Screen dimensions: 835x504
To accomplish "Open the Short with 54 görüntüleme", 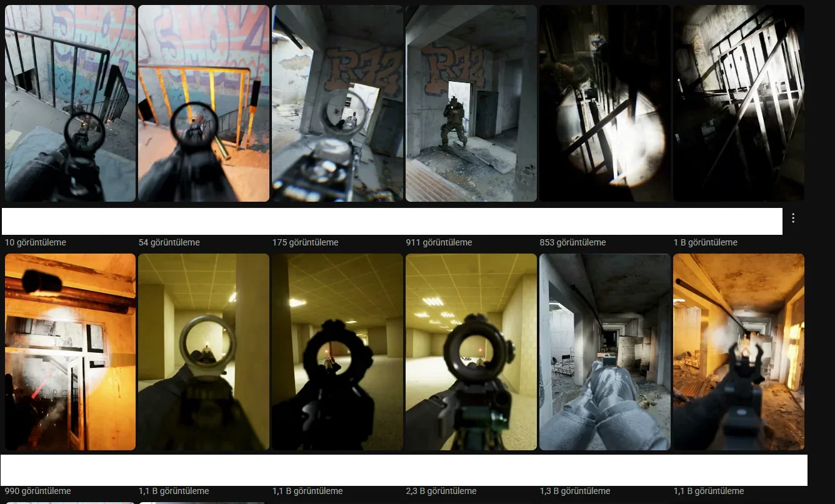I will [x=204, y=104].
